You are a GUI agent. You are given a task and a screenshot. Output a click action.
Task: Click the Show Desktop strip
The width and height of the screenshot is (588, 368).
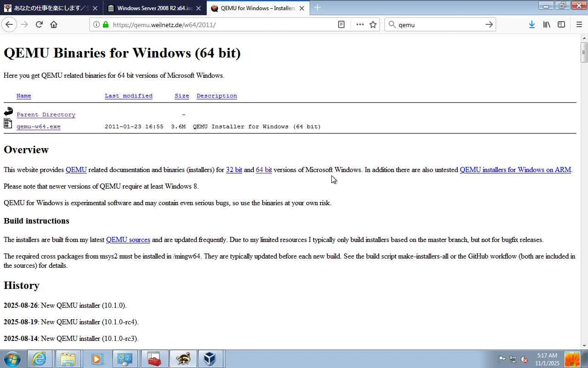pos(585,359)
